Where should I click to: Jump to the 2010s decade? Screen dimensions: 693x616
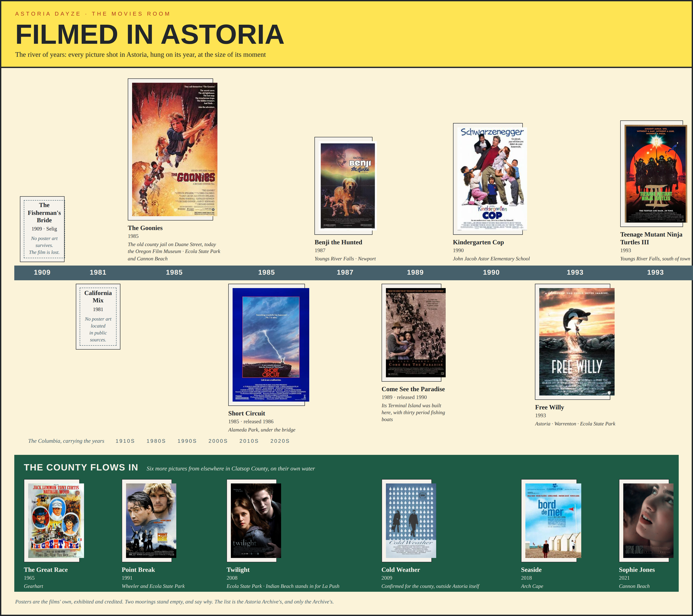tap(249, 441)
